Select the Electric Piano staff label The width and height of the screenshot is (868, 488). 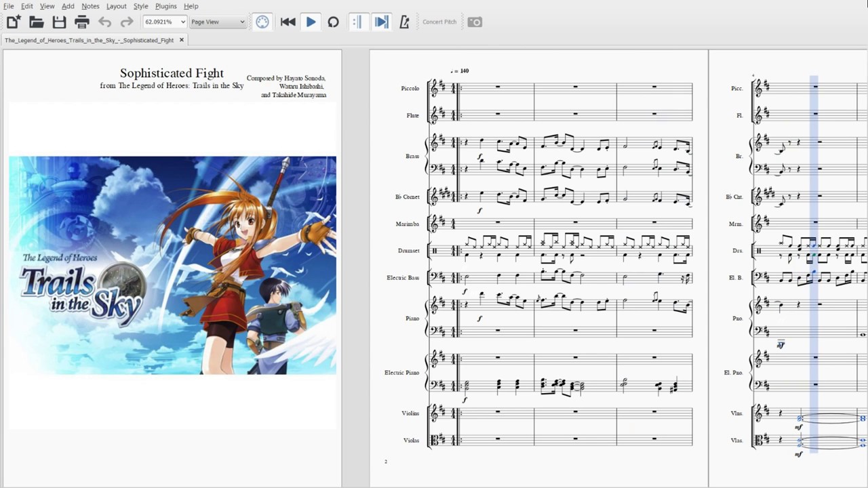click(x=402, y=373)
